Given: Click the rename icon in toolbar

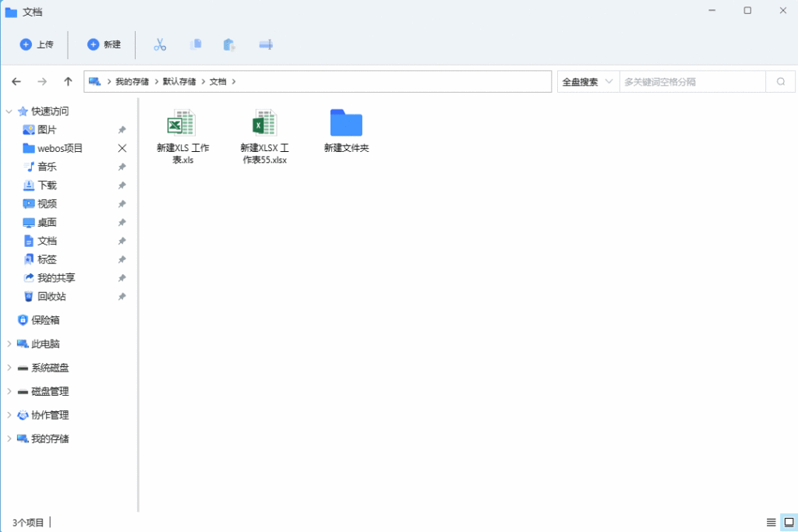Looking at the screenshot, I should coord(266,45).
